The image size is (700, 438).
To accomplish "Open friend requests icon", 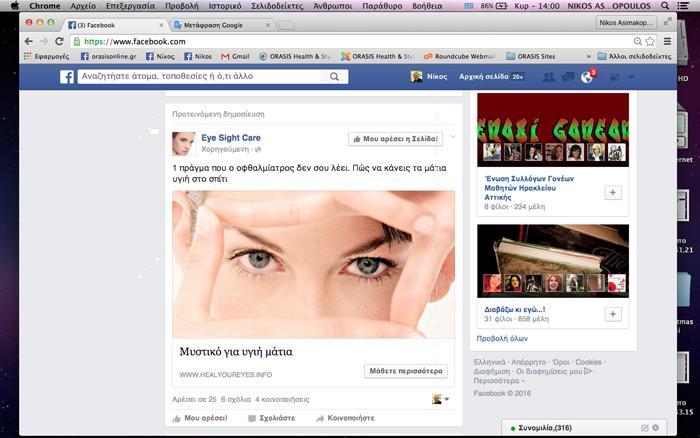I will tap(549, 77).
